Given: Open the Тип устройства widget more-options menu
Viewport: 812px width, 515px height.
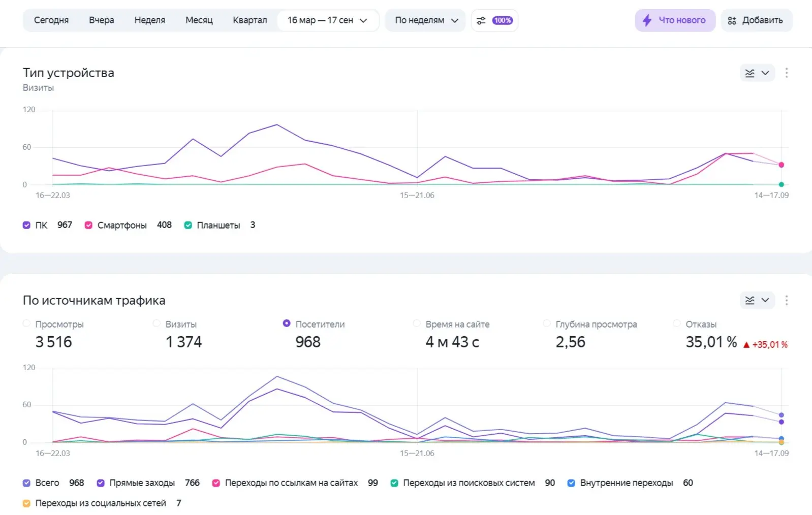Looking at the screenshot, I should coord(787,73).
